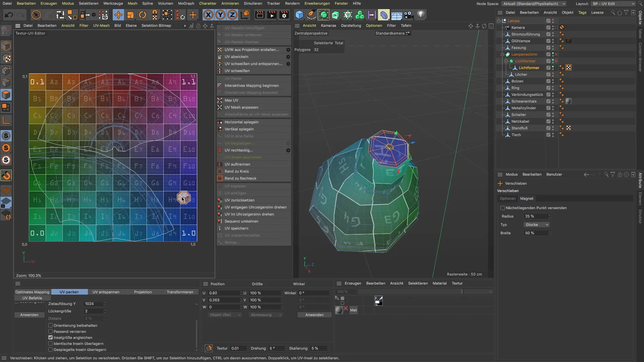Click the search icon in Object Manager
Viewport: 644px width, 362px height.
[x=613, y=13]
